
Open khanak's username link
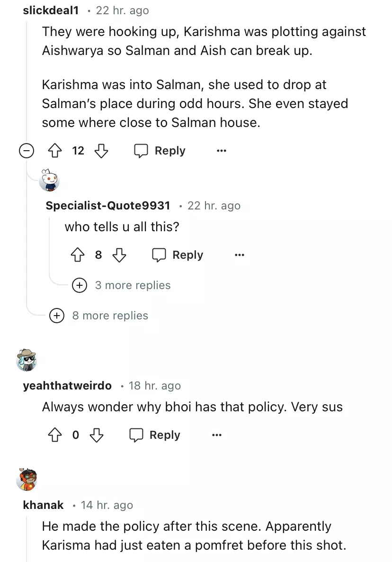pos(43,505)
